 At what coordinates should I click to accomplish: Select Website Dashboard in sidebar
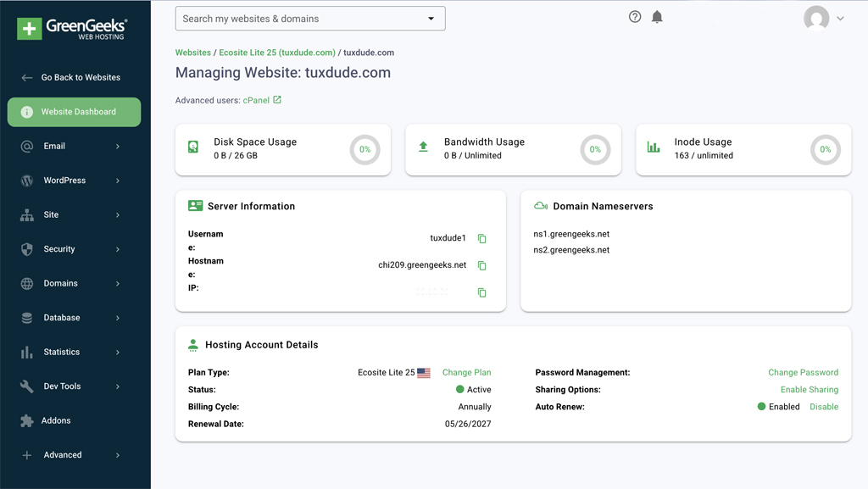click(75, 112)
